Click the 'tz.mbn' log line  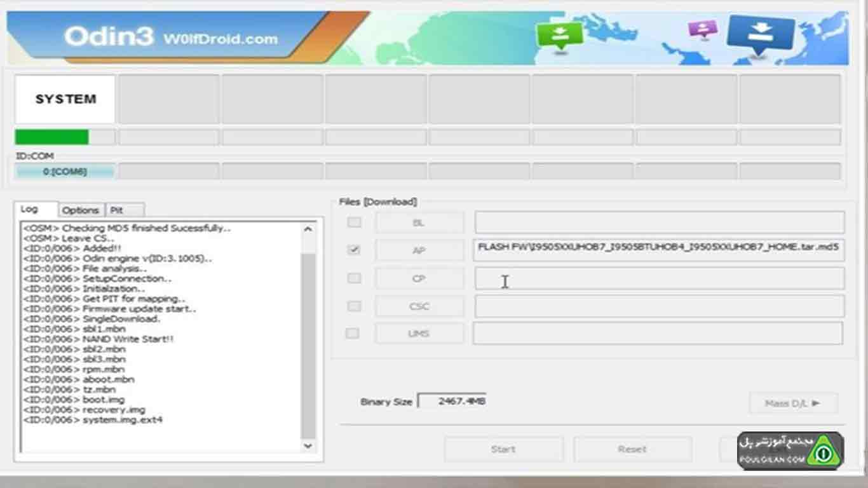click(69, 390)
